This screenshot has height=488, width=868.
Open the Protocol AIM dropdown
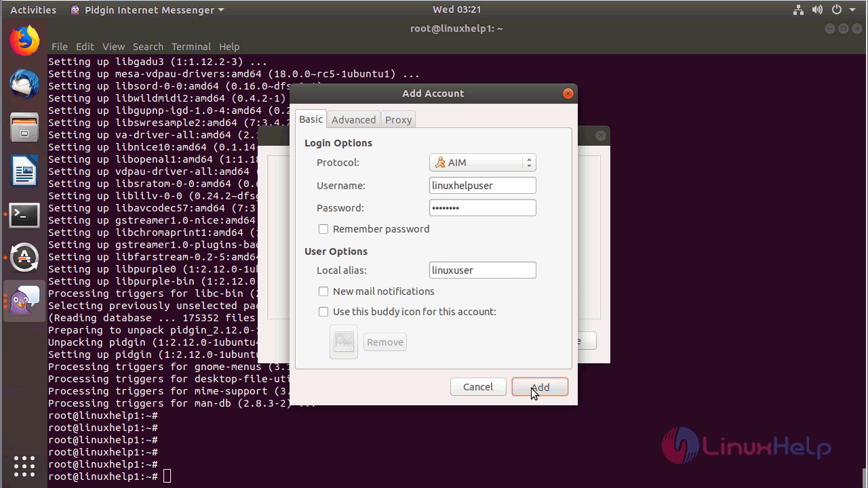tap(483, 163)
